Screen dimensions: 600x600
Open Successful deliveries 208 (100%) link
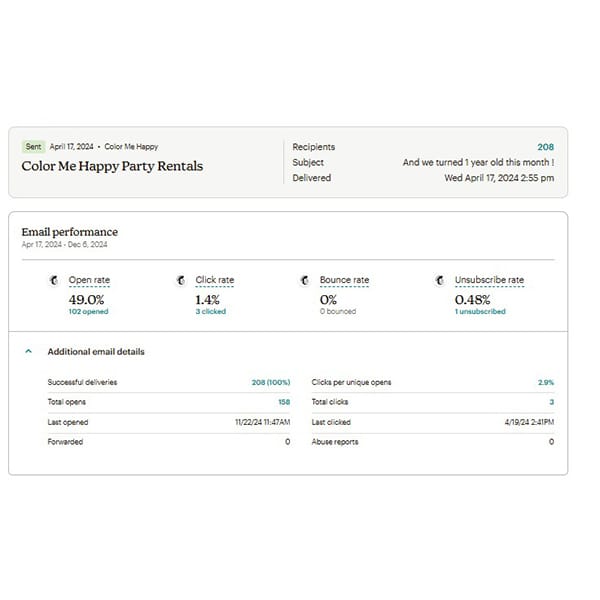tap(270, 382)
